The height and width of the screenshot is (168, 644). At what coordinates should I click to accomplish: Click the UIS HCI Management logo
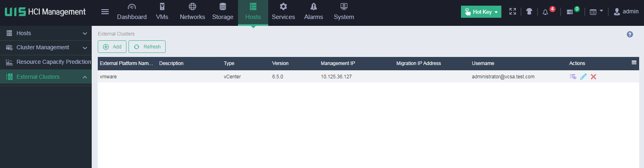click(x=45, y=12)
